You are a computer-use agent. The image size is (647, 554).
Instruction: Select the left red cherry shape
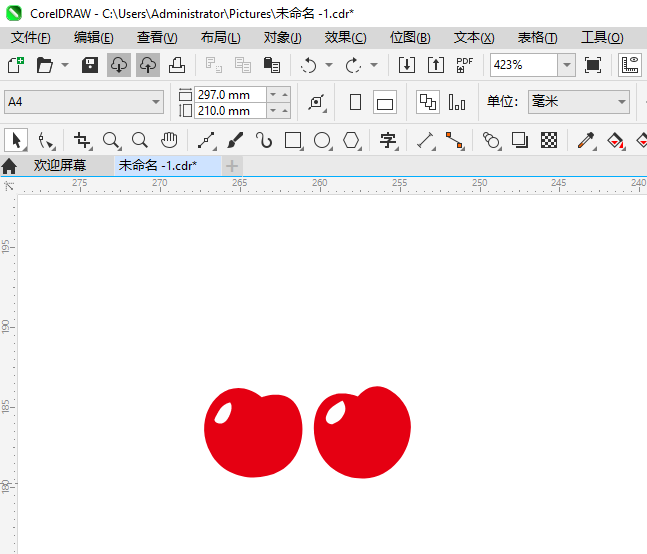[x=253, y=432]
